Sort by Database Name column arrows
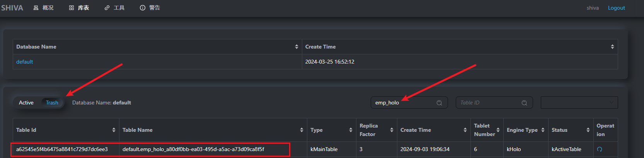644x158 pixels. point(296,47)
